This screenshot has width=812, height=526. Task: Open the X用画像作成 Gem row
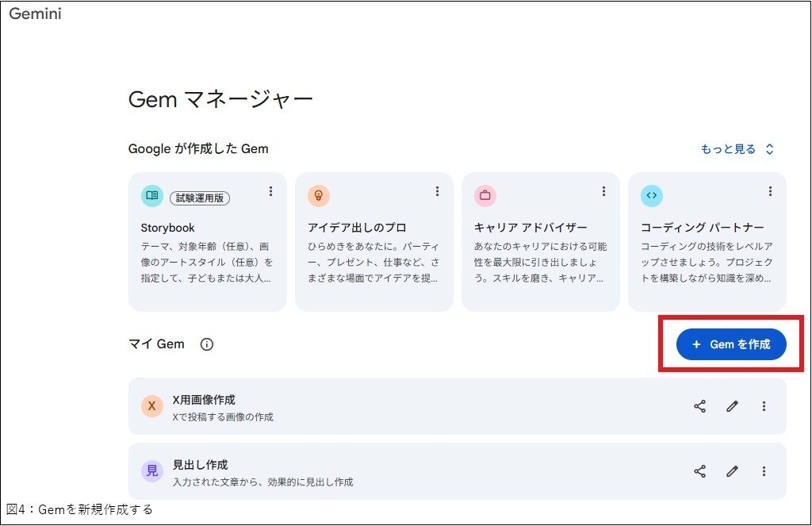point(396,406)
